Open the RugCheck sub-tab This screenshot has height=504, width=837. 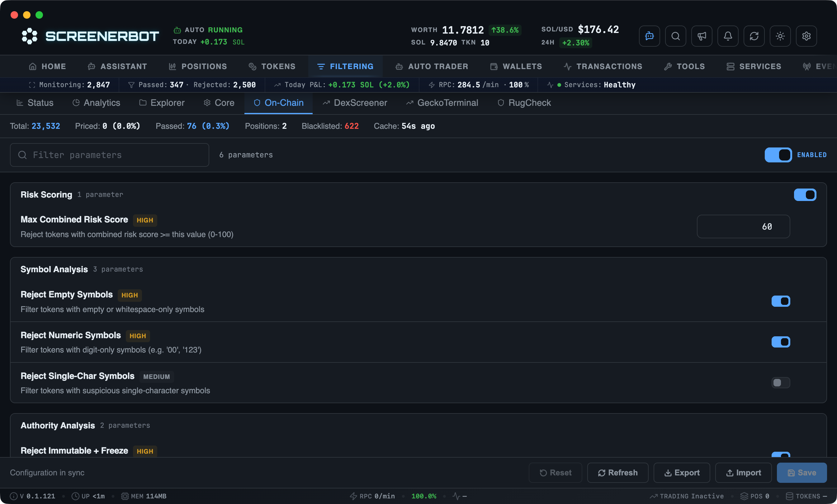[x=524, y=103]
